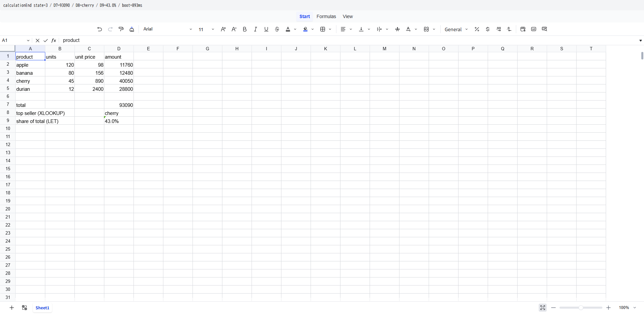Apply percent number format
The width and height of the screenshot is (644, 314).
[477, 29]
